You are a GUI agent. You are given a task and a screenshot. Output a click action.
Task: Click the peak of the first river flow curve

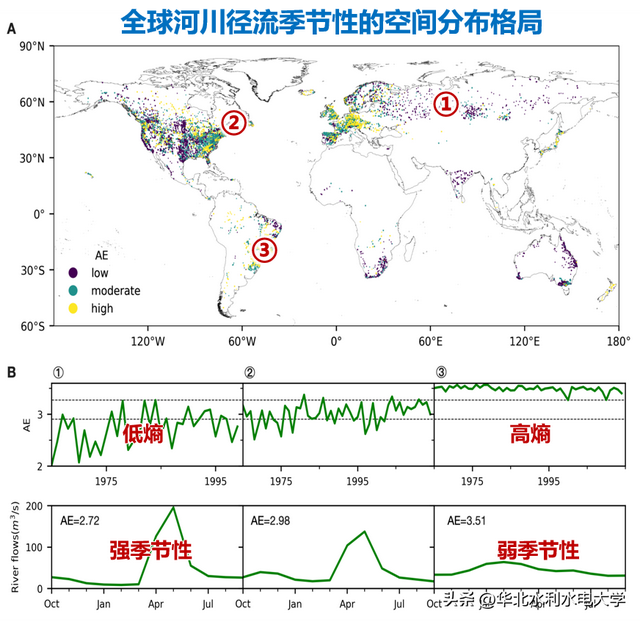(173, 507)
